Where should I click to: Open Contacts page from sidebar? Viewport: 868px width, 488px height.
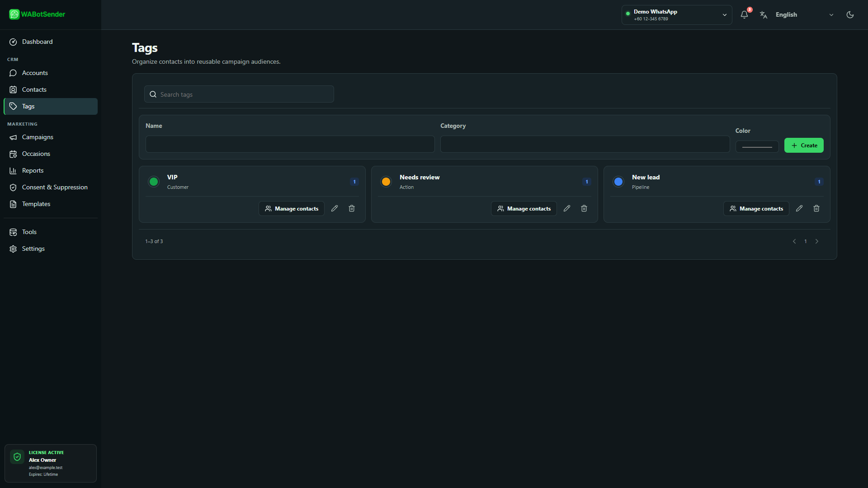click(x=51, y=89)
